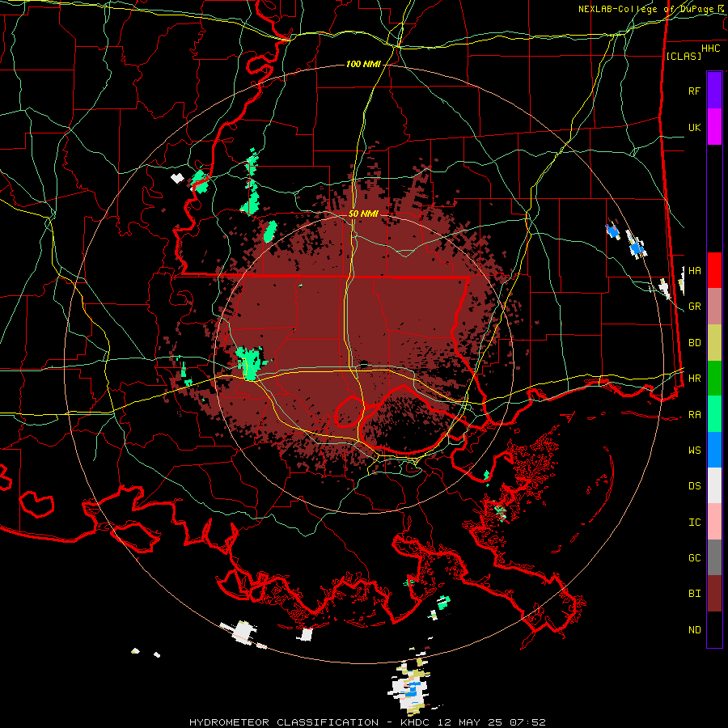Viewport: 728px width, 728px height.
Task: Select the white DS legend swatch
Action: (x=714, y=485)
